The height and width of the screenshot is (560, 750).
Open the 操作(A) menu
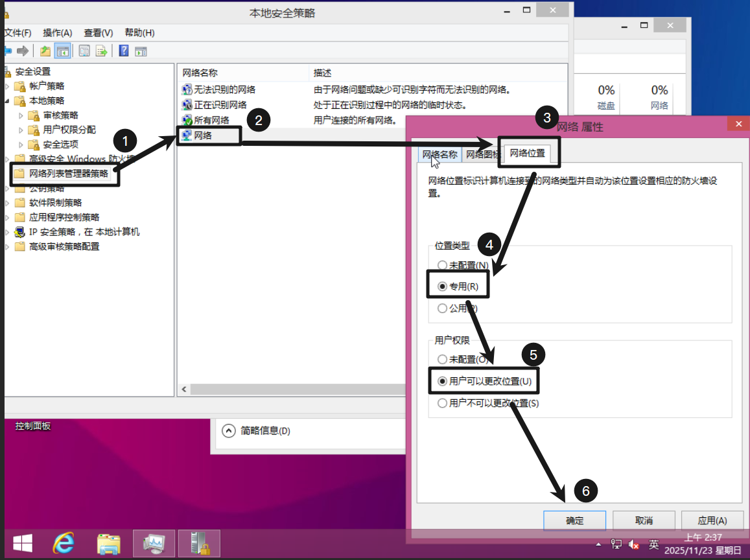pyautogui.click(x=57, y=33)
